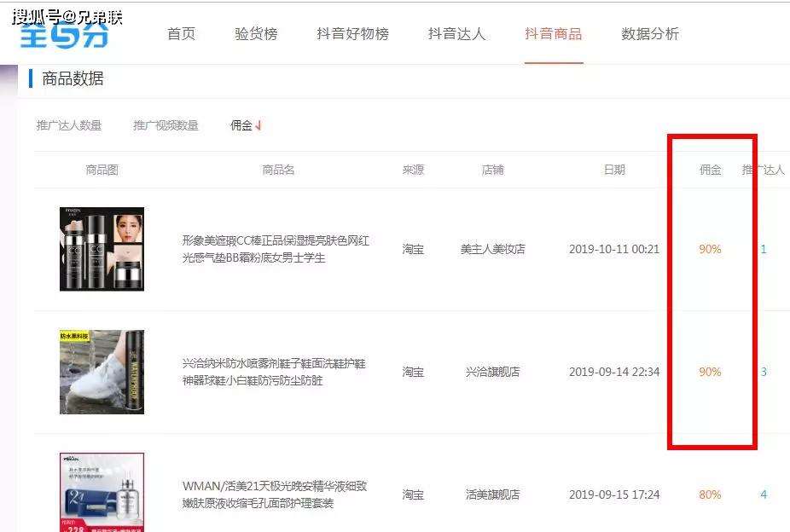Click the 商品图 column header
This screenshot has height=532, width=790.
(x=102, y=170)
